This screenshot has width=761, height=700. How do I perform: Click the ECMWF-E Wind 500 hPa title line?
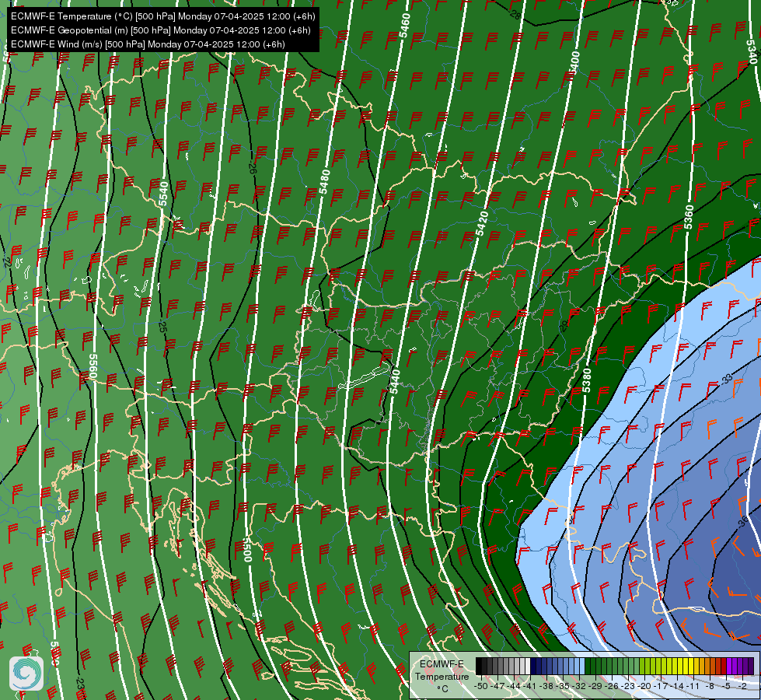coord(148,44)
